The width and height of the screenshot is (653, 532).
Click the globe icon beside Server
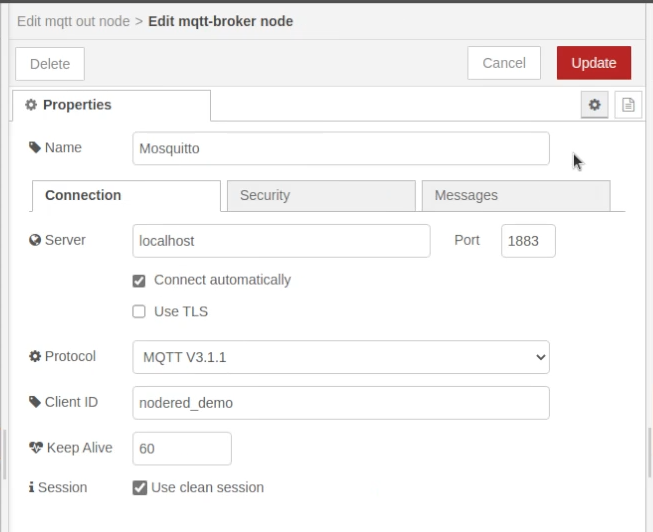click(35, 240)
